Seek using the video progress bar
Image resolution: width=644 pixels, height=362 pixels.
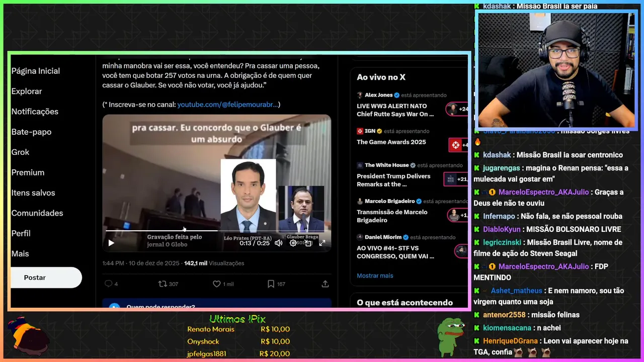[x=216, y=230]
